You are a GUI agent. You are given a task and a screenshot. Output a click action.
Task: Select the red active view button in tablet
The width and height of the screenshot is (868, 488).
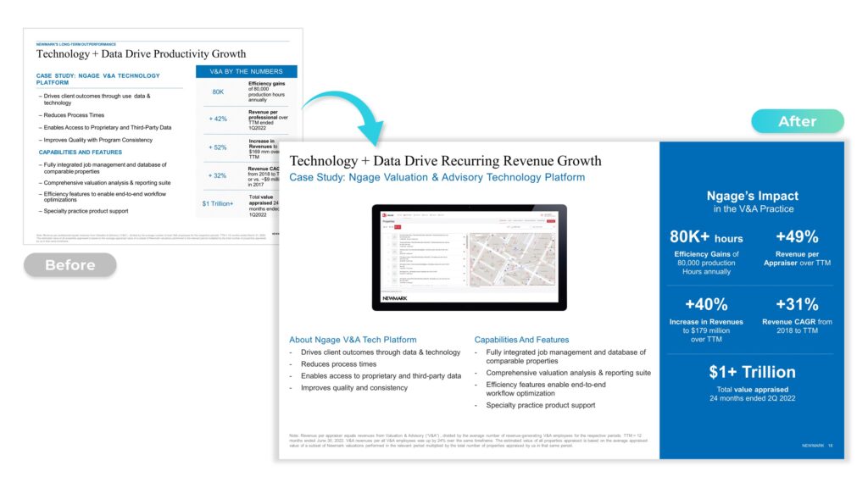[x=398, y=227]
